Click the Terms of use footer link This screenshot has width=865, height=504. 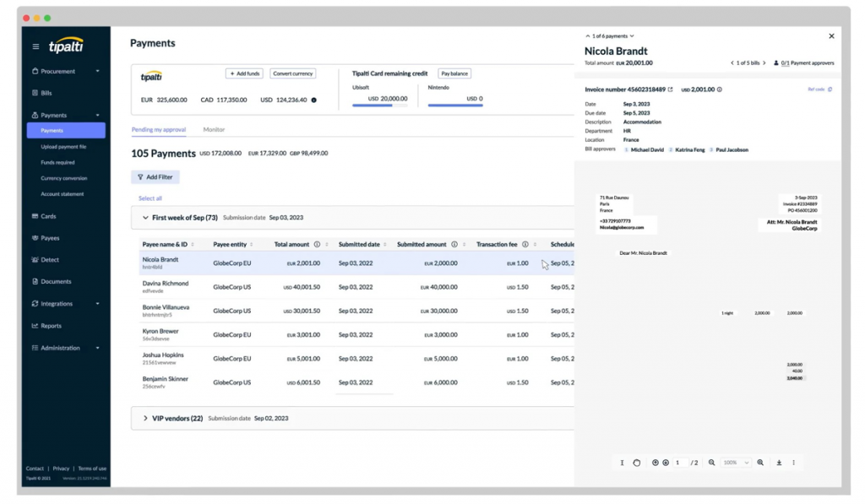tap(92, 469)
